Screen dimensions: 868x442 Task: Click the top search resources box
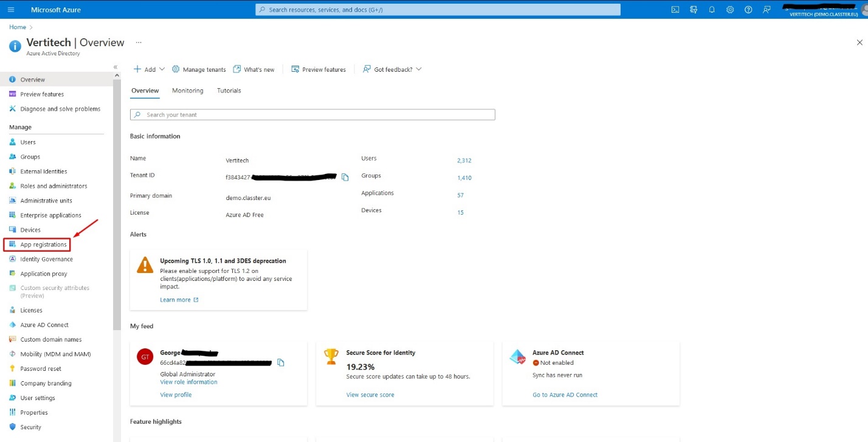coord(438,10)
